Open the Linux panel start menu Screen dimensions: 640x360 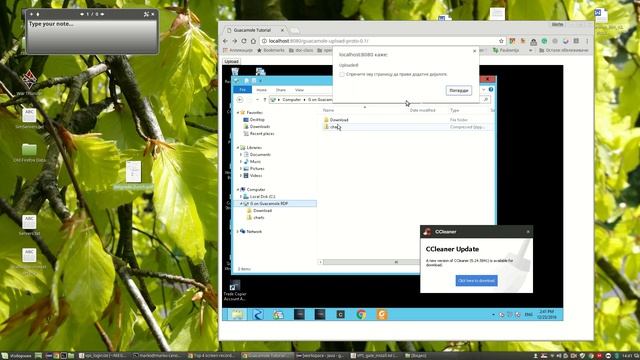(16, 356)
